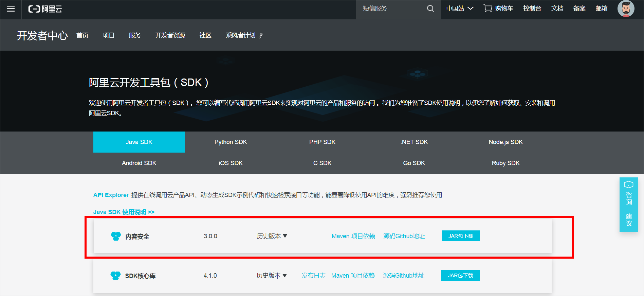Switch to the Android SDK tab
The height and width of the screenshot is (296, 644).
click(139, 163)
